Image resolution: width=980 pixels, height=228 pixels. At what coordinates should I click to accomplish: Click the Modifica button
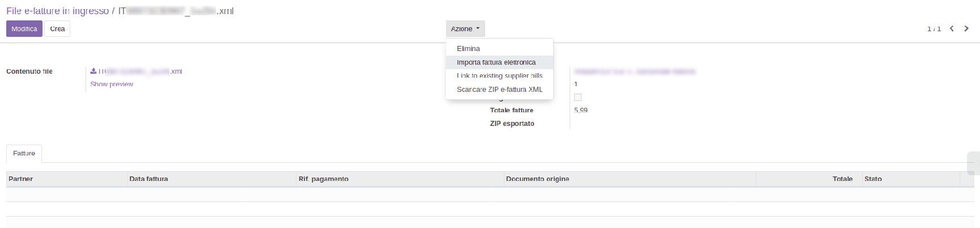click(24, 29)
